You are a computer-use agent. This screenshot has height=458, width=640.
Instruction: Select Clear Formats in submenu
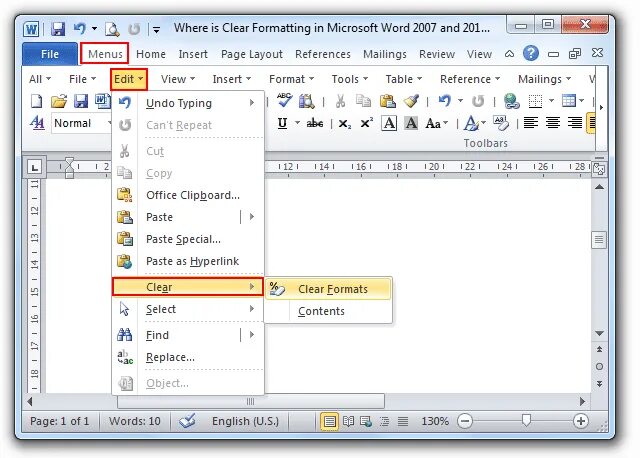[x=329, y=289]
